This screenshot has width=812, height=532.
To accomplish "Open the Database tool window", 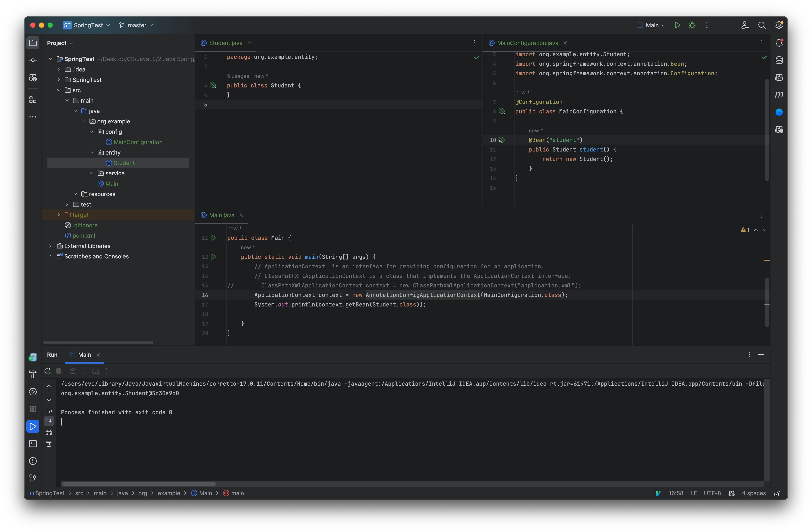I will point(779,60).
